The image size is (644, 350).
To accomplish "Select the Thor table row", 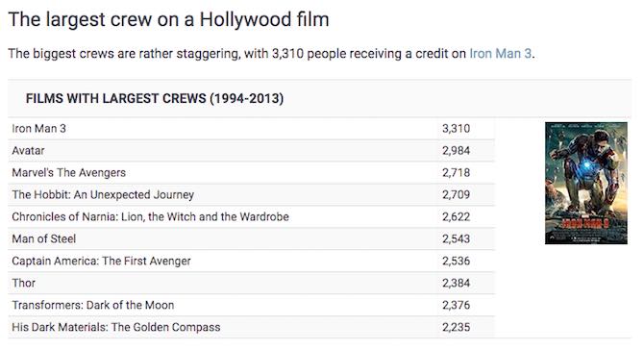I will pos(252,284).
